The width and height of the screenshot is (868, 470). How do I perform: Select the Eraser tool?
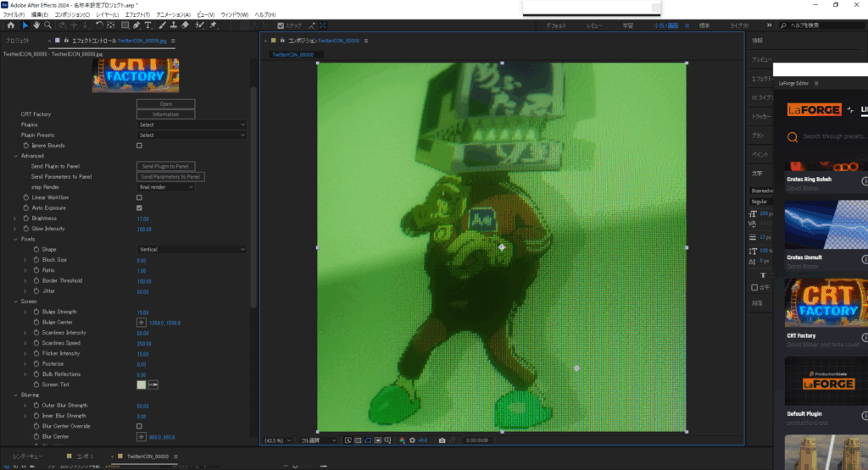click(x=185, y=25)
